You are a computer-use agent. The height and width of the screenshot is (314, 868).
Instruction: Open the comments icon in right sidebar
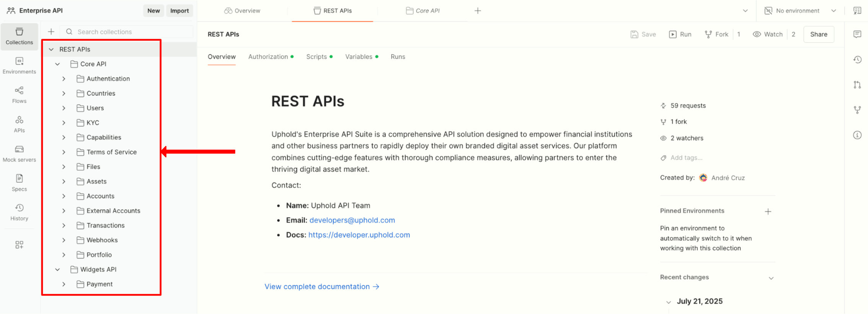coord(857,34)
